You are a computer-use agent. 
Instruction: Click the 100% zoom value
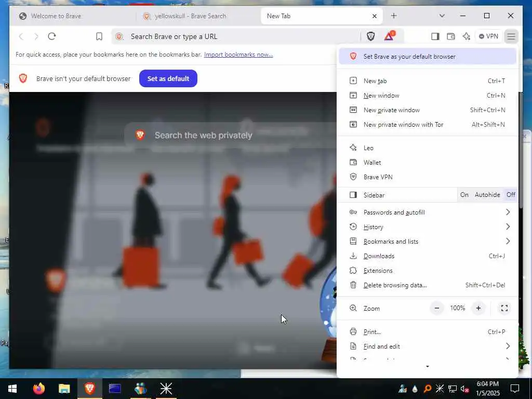(457, 308)
